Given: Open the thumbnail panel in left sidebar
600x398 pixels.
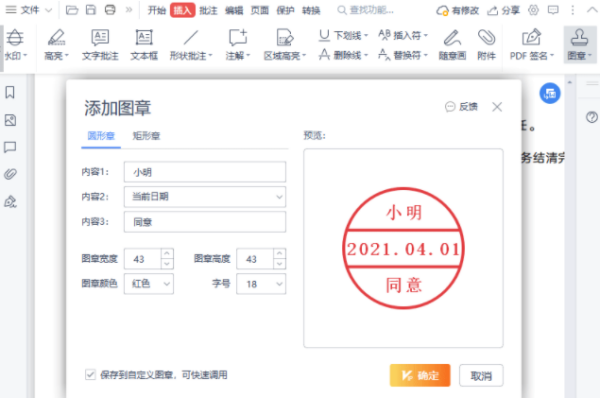Looking at the screenshot, I should click(10, 120).
